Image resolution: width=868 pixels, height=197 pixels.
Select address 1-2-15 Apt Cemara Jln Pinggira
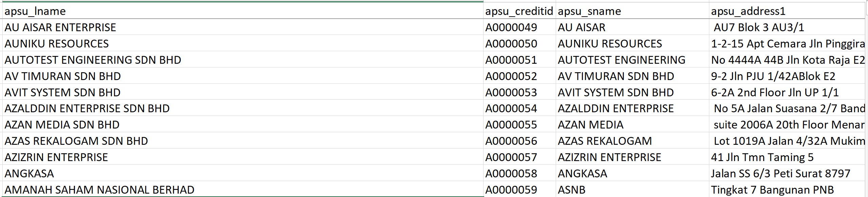[x=787, y=43]
